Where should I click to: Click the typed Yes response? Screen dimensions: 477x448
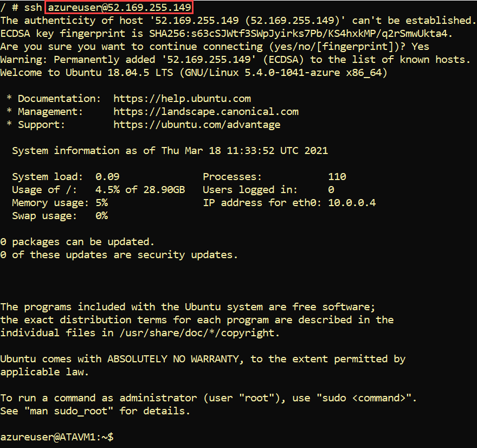click(x=420, y=47)
